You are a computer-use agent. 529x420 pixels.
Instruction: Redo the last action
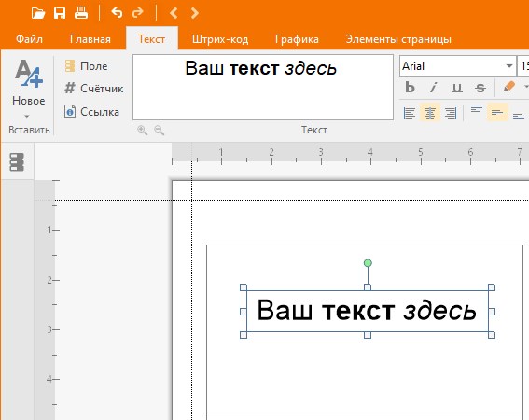[x=138, y=13]
